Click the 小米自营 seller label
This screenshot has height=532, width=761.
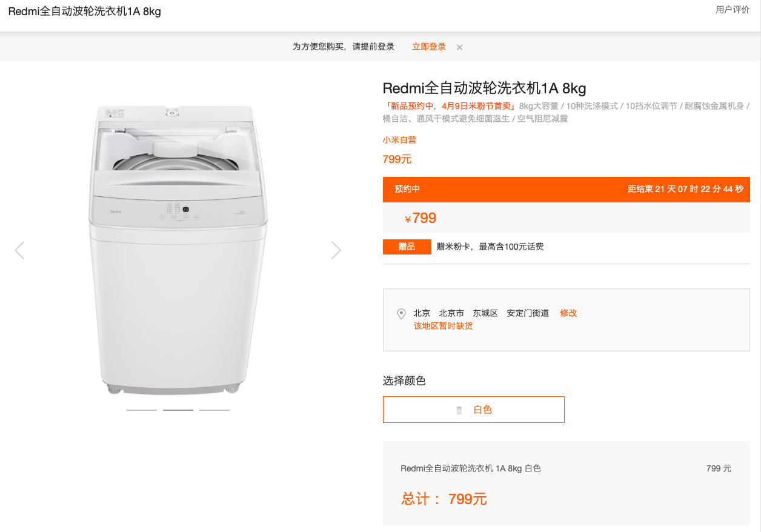click(399, 140)
